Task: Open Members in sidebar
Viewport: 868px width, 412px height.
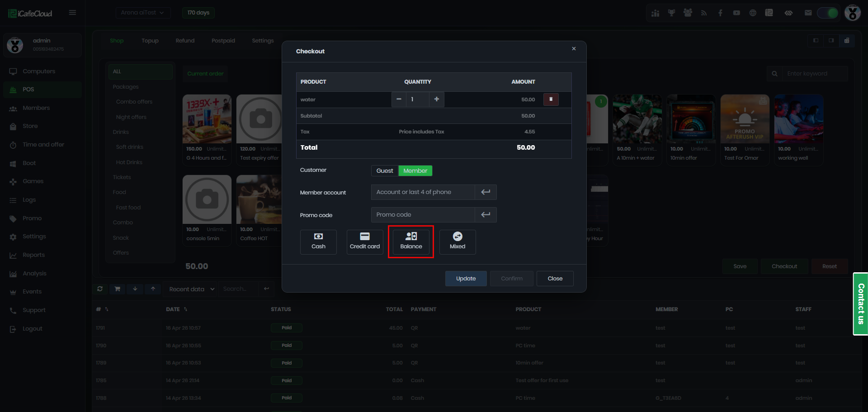Action: pos(36,108)
